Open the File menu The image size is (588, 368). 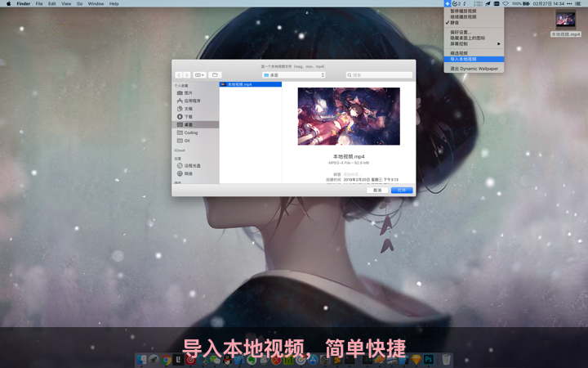pyautogui.click(x=39, y=3)
